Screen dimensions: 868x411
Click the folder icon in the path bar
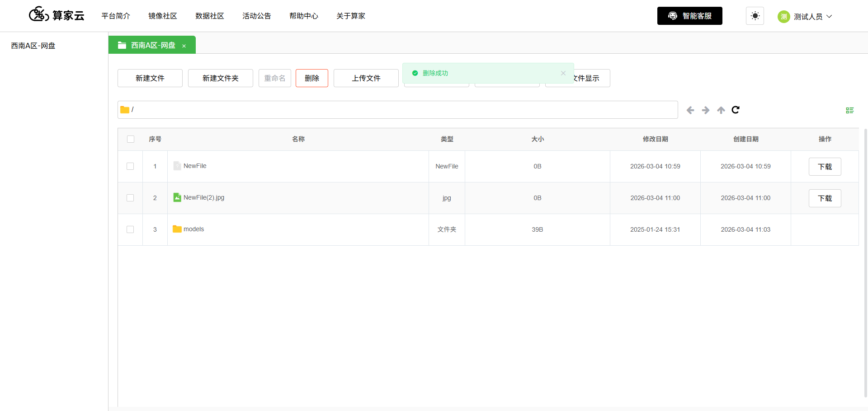coord(125,110)
